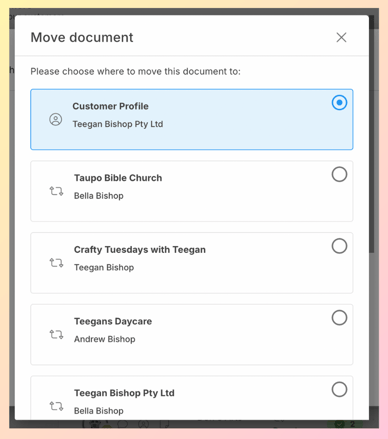Select the Taupo Bible Church radio button
Screen dimensions: 388x439
339,174
